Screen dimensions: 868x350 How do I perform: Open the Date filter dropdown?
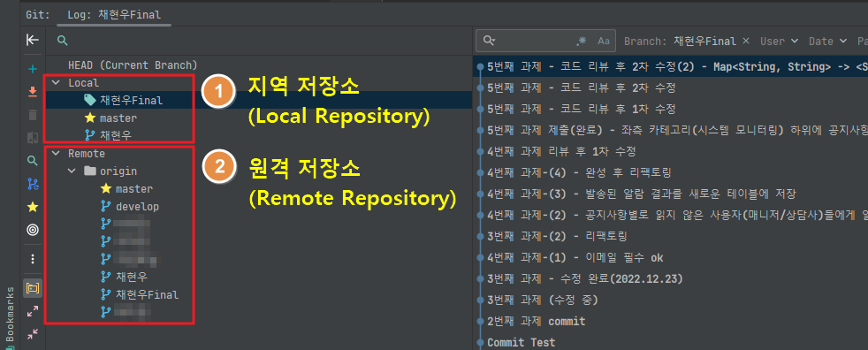(828, 41)
